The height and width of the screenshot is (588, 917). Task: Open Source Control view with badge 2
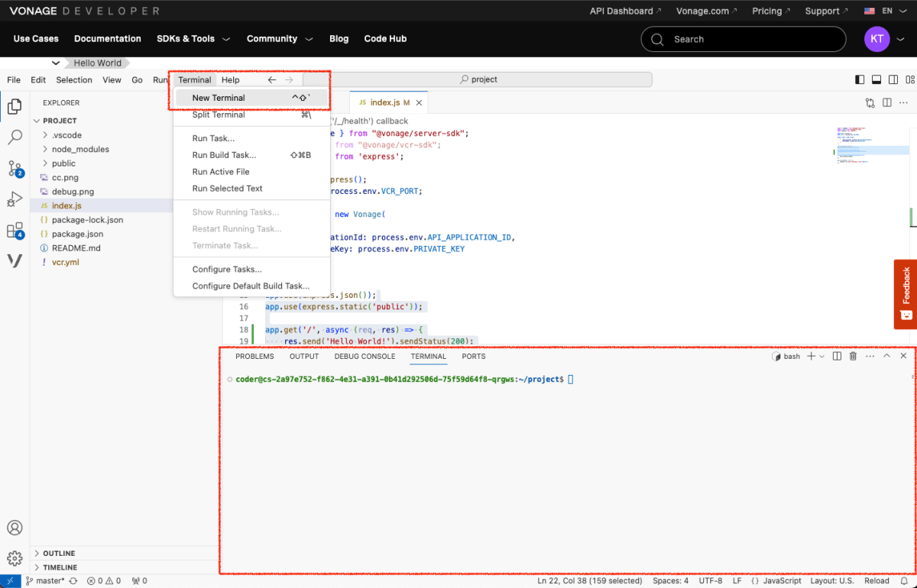(15, 169)
